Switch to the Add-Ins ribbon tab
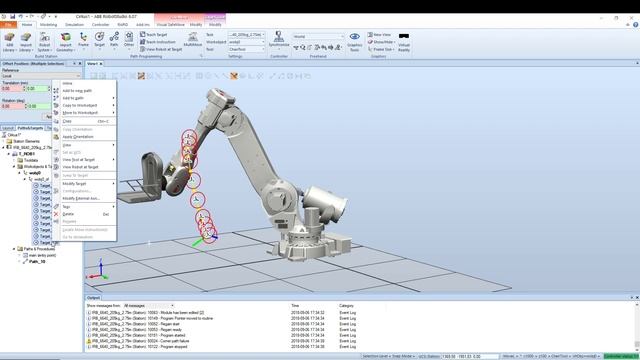This screenshot has width=640, height=360. point(142,25)
